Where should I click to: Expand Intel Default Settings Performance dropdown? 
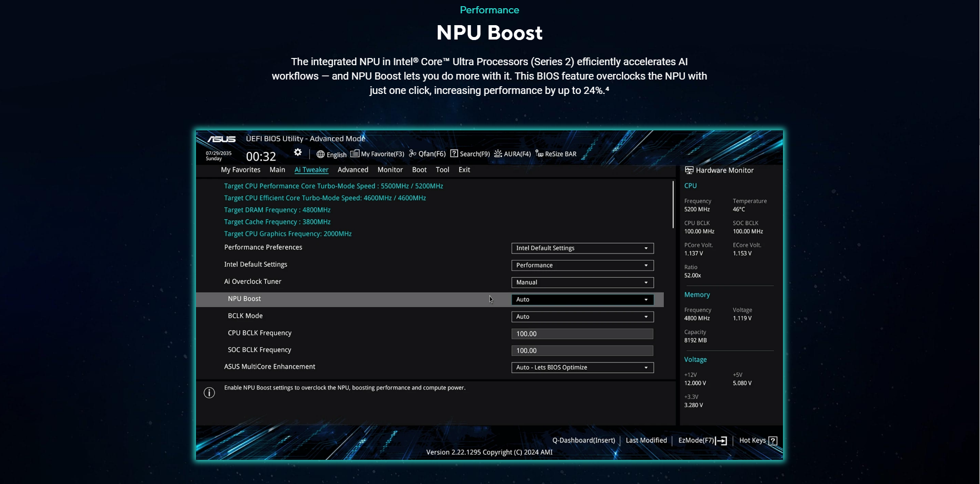(x=582, y=265)
